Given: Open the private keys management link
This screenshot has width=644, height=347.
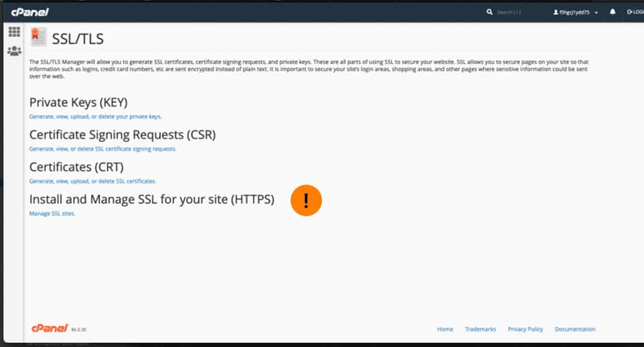Looking at the screenshot, I should (96, 117).
